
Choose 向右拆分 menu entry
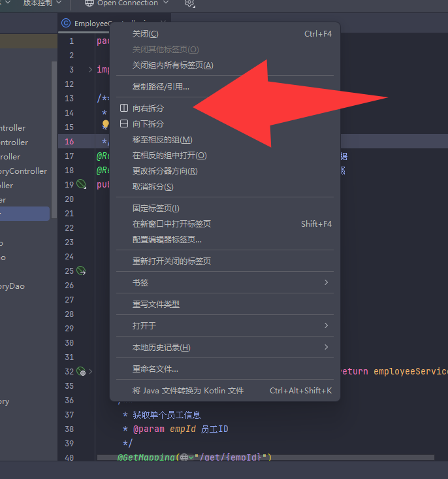pyautogui.click(x=225, y=108)
